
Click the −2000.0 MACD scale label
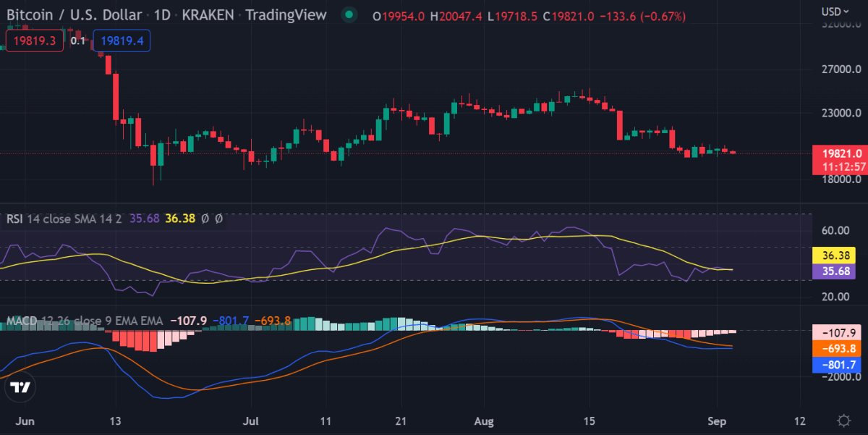click(x=840, y=377)
